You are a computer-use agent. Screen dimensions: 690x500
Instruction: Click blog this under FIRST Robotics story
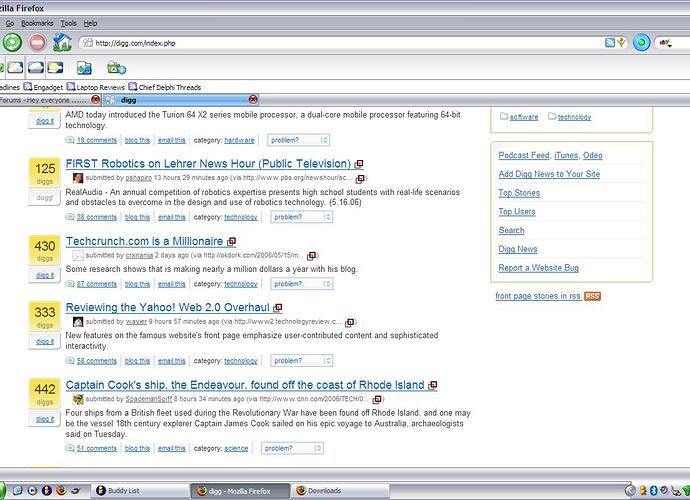(x=137, y=217)
